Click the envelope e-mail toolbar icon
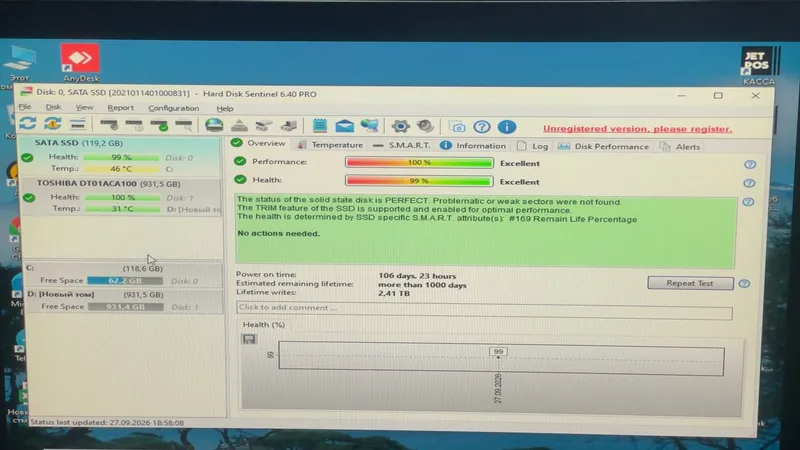Screen dimensions: 800x450 click(344, 126)
